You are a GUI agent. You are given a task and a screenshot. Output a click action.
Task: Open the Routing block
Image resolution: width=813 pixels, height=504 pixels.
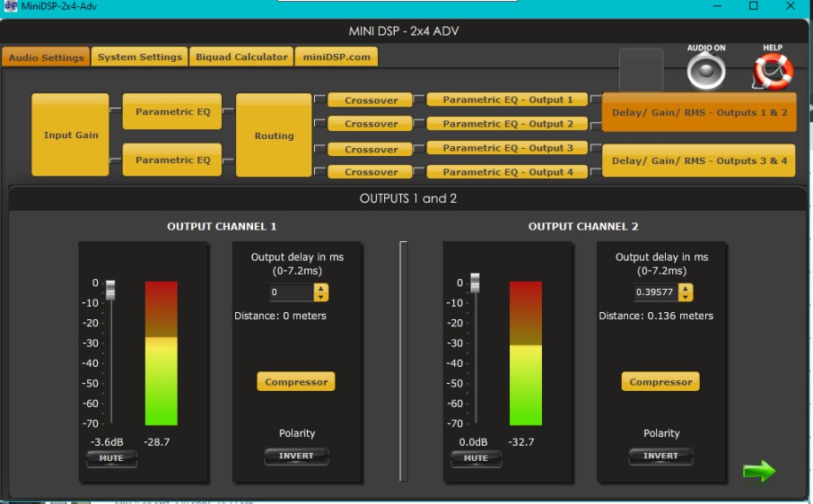click(274, 135)
